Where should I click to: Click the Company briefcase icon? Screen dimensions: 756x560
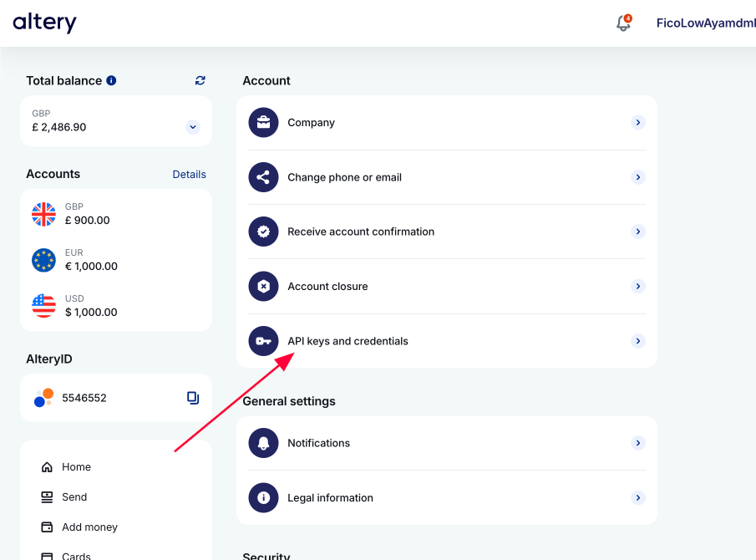coord(263,123)
